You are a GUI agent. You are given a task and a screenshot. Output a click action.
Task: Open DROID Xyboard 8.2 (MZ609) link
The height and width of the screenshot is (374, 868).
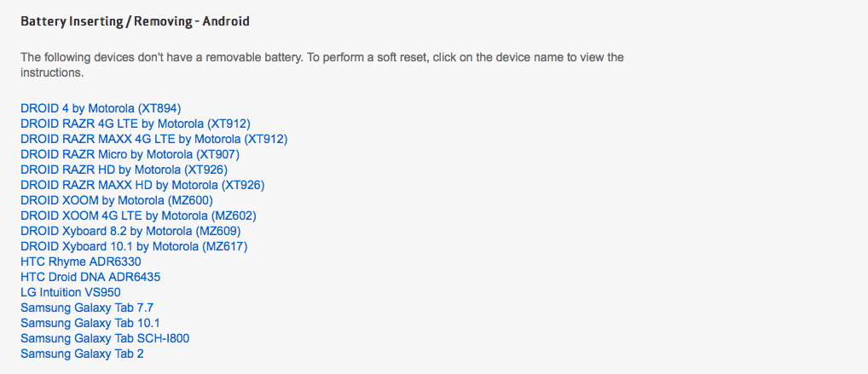(130, 231)
